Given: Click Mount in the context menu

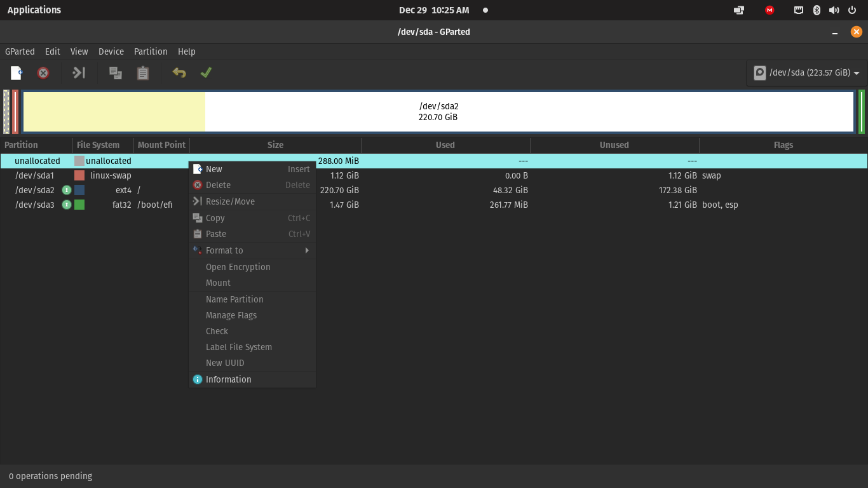Looking at the screenshot, I should point(252,283).
